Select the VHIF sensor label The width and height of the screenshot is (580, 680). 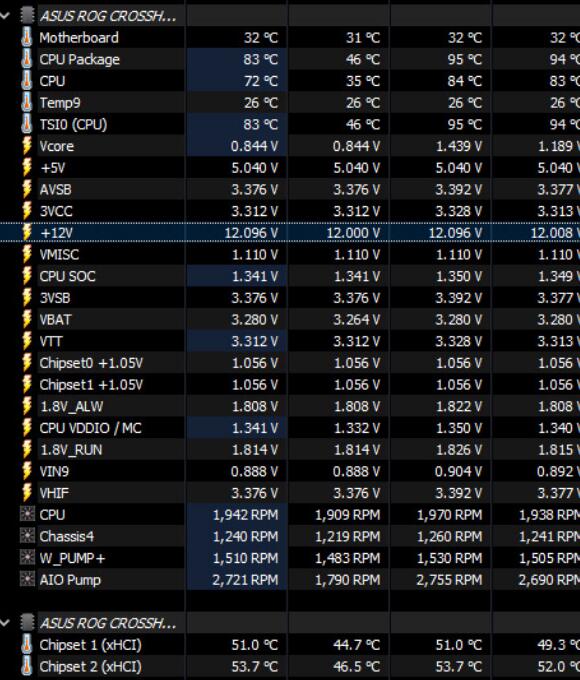[x=54, y=493]
